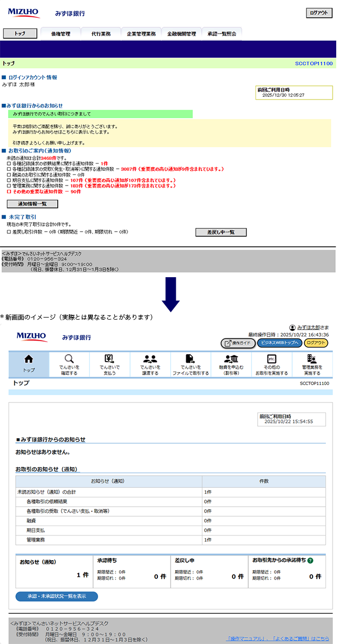
Task: Click the 差戻し中一覧 button
Action: (x=220, y=232)
